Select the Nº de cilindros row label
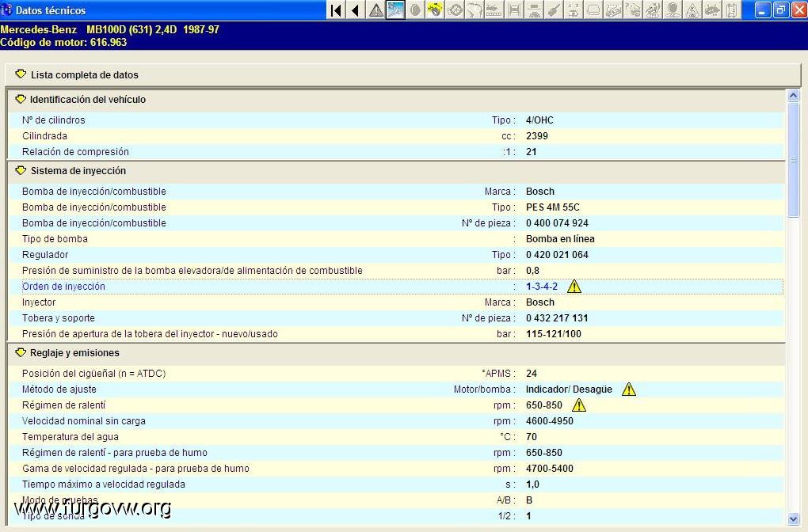 [54, 120]
